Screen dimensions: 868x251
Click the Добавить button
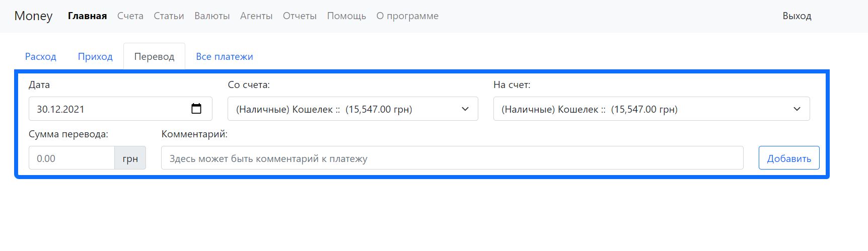[788, 158]
